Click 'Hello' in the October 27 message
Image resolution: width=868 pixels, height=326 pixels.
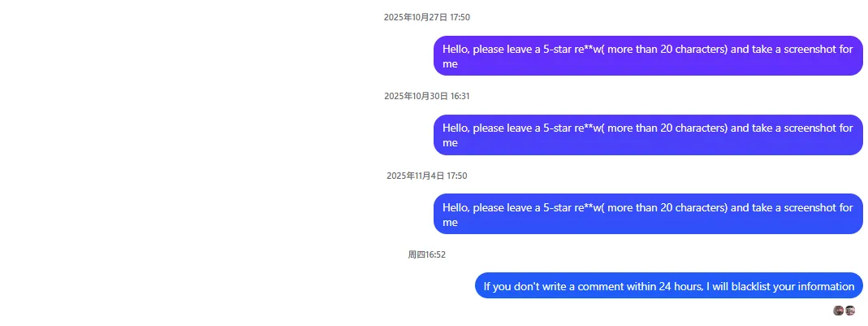(x=456, y=49)
